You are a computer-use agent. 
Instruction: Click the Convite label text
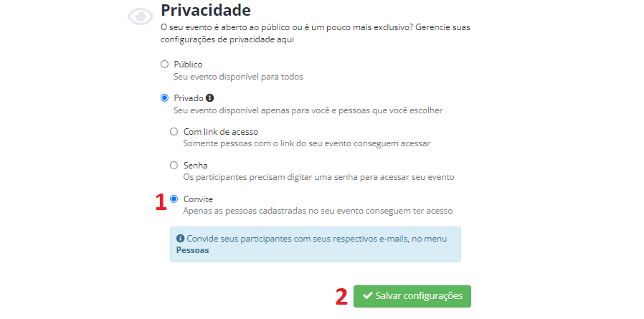(198, 199)
